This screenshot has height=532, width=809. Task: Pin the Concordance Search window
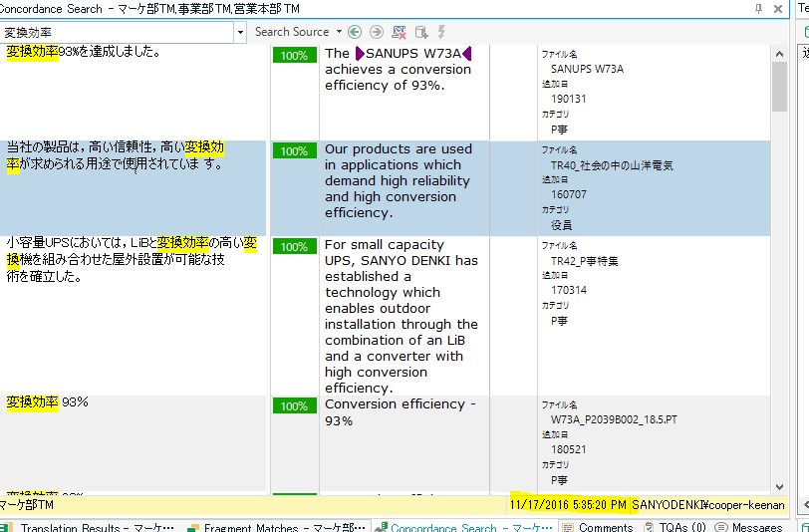point(758,9)
